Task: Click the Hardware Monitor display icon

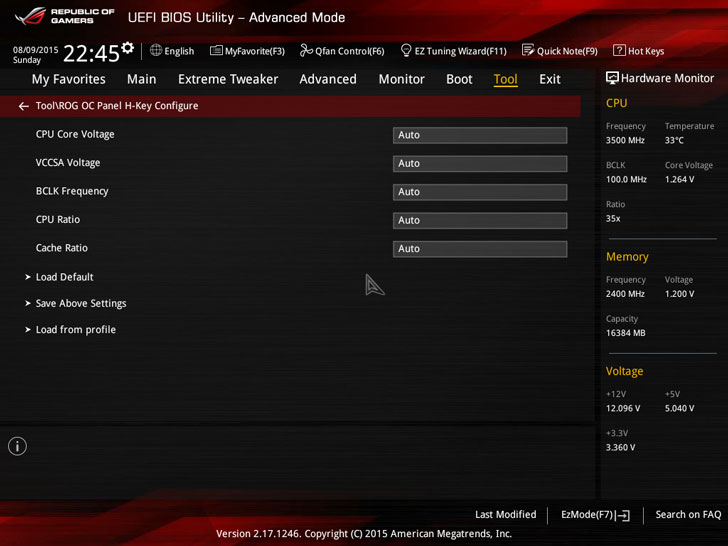Action: 612,78
